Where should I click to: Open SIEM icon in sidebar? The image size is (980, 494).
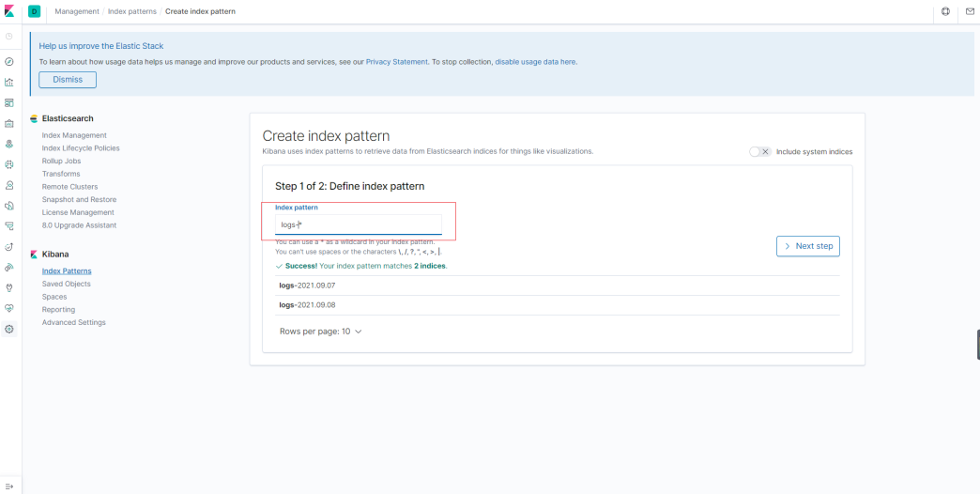pos(8,267)
